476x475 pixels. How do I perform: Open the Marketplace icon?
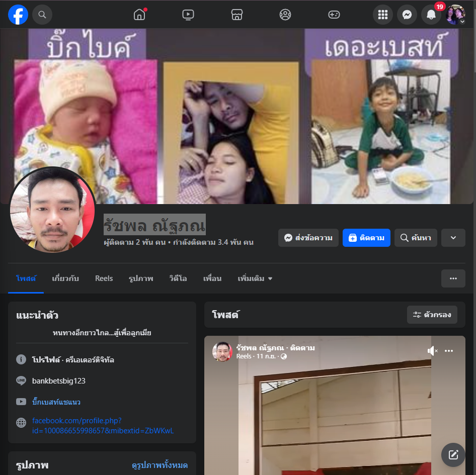pyautogui.click(x=237, y=15)
